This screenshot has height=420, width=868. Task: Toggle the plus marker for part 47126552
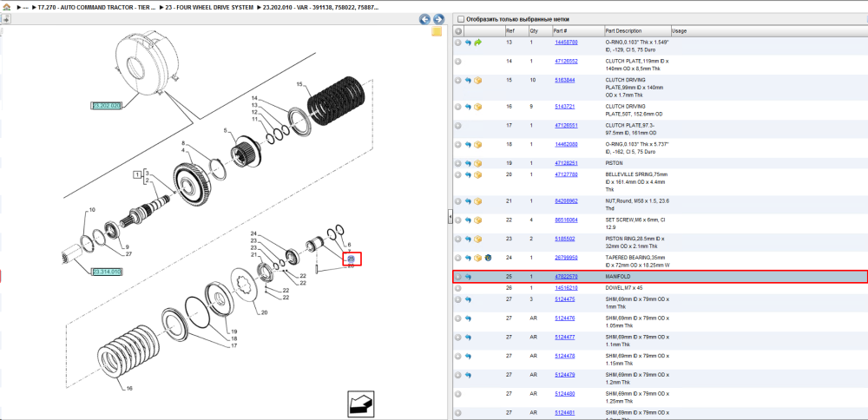click(x=457, y=62)
